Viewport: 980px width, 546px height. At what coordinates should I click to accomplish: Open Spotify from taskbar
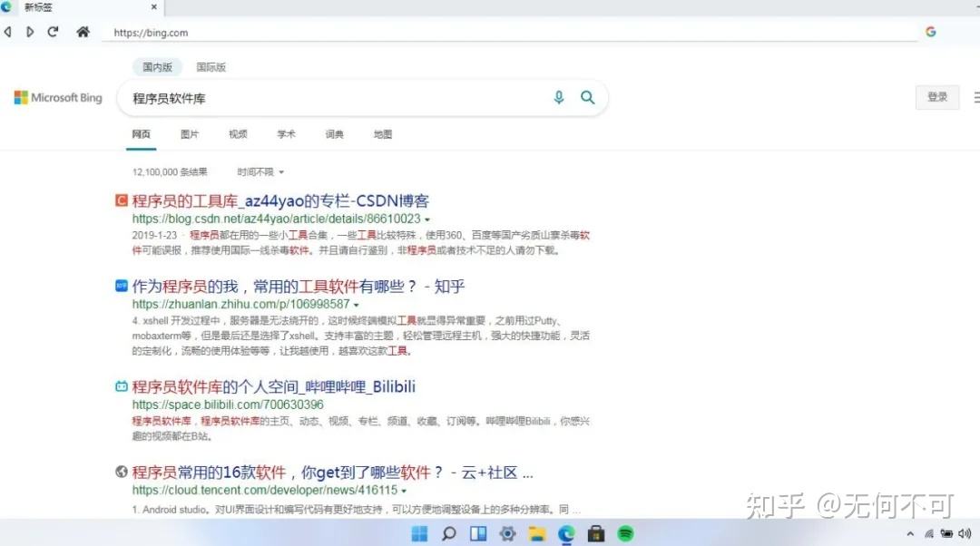pos(625,533)
